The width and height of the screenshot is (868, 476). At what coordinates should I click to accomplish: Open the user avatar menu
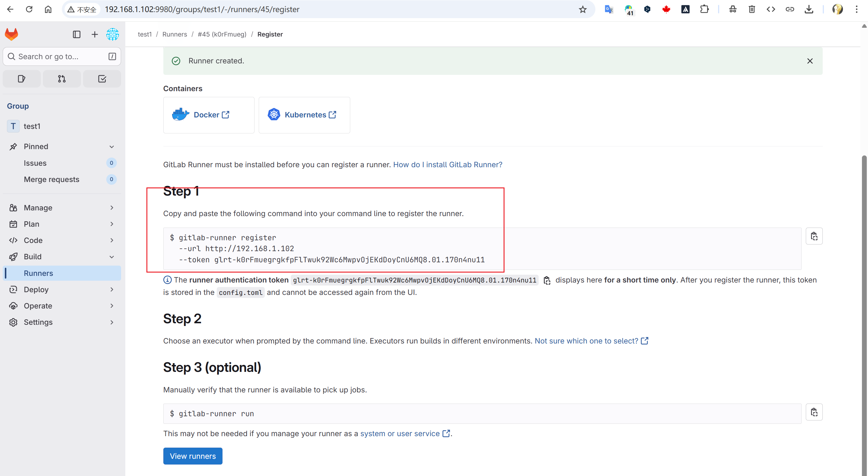(x=113, y=34)
